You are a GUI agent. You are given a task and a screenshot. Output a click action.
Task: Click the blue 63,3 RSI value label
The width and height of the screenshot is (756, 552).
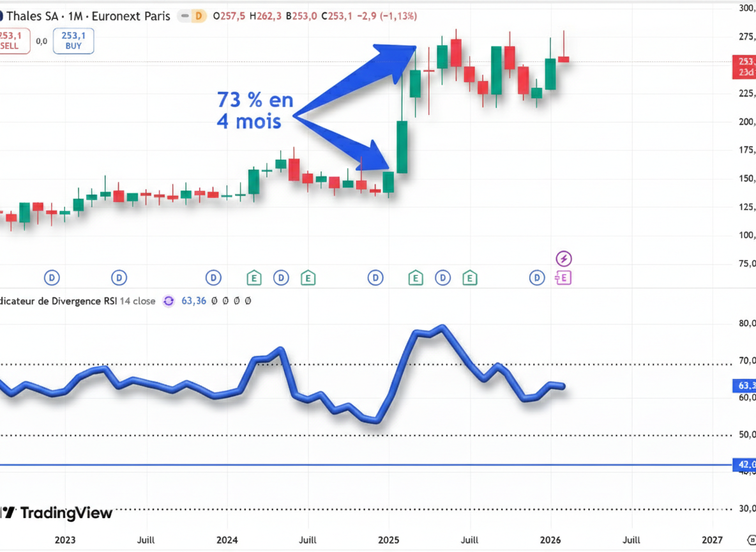pyautogui.click(x=744, y=385)
